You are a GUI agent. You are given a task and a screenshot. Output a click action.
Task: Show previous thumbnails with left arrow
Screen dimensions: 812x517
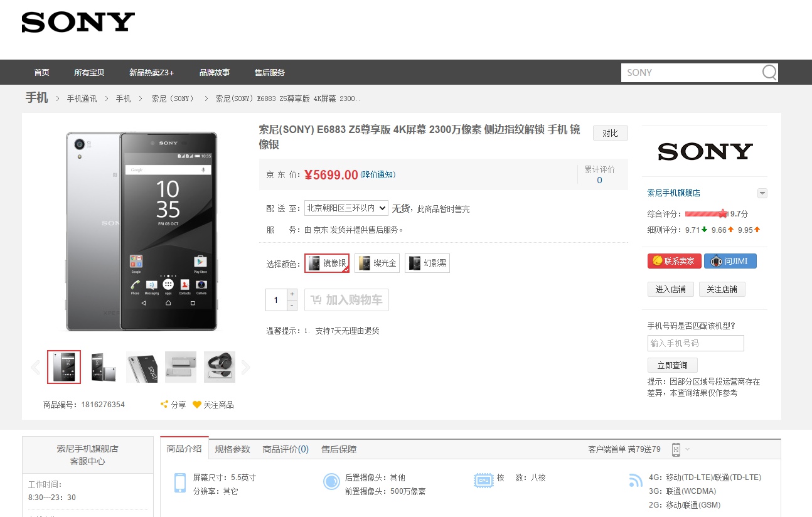click(36, 367)
